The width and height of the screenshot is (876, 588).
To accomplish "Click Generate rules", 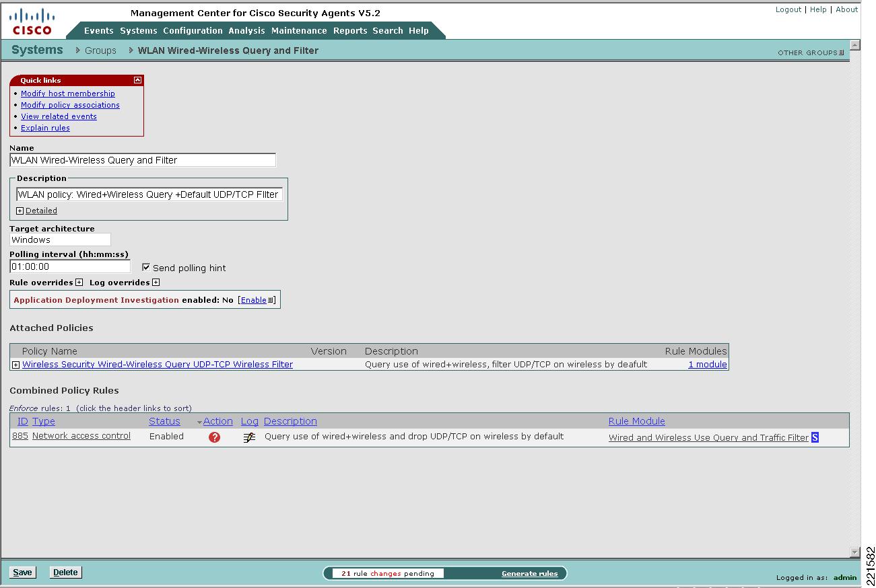I will click(530, 573).
